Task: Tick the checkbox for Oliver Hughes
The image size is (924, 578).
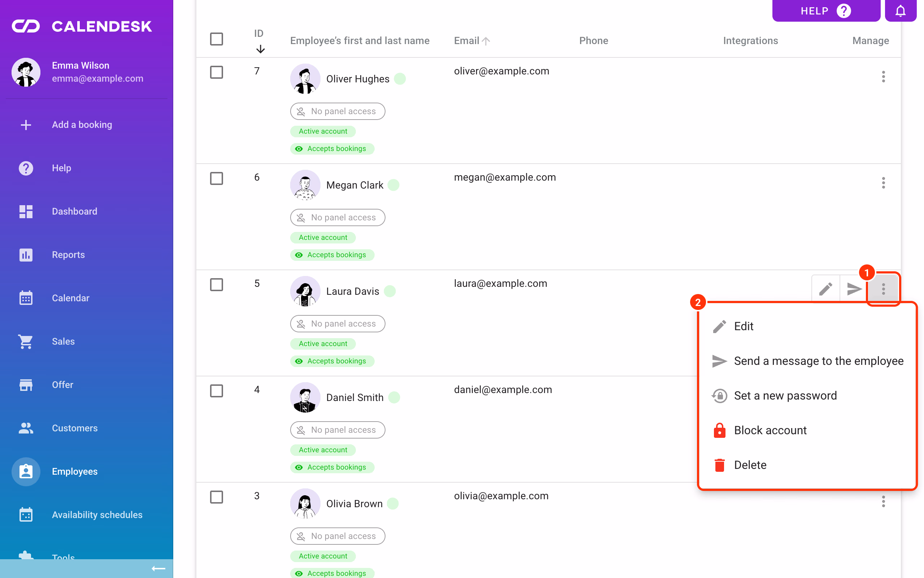Action: [217, 72]
